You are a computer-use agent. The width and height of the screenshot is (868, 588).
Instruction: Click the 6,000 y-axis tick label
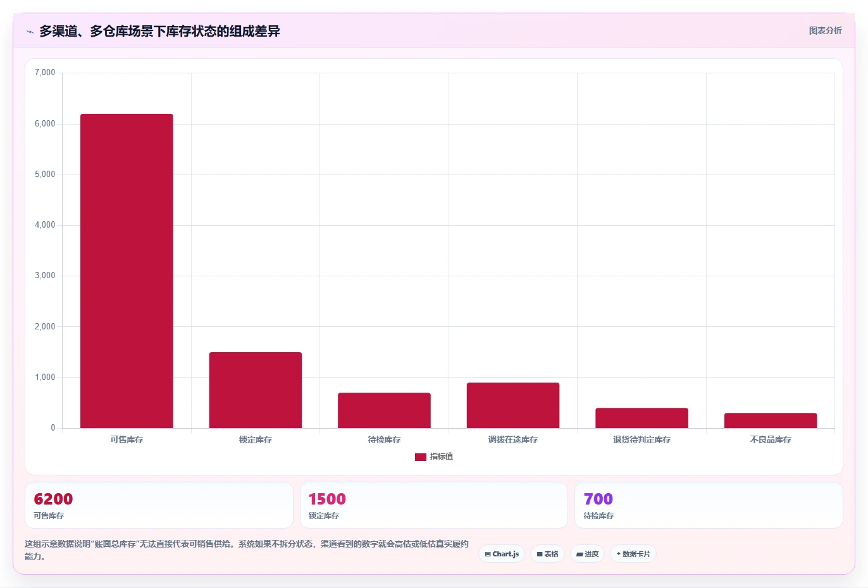(45, 124)
